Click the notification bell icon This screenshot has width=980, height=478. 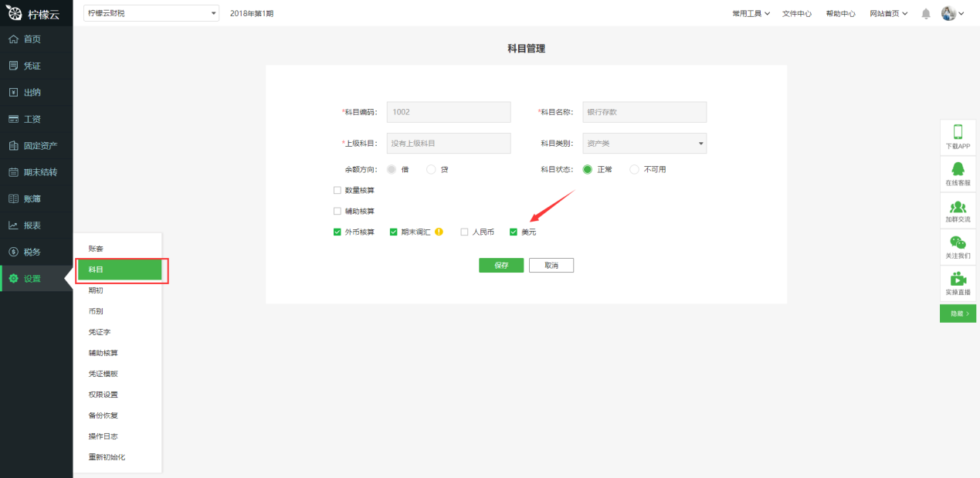click(926, 13)
